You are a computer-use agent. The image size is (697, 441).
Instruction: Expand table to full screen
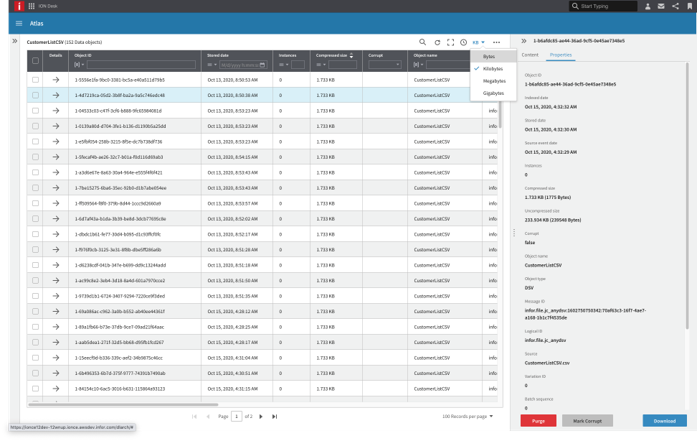pyautogui.click(x=450, y=43)
